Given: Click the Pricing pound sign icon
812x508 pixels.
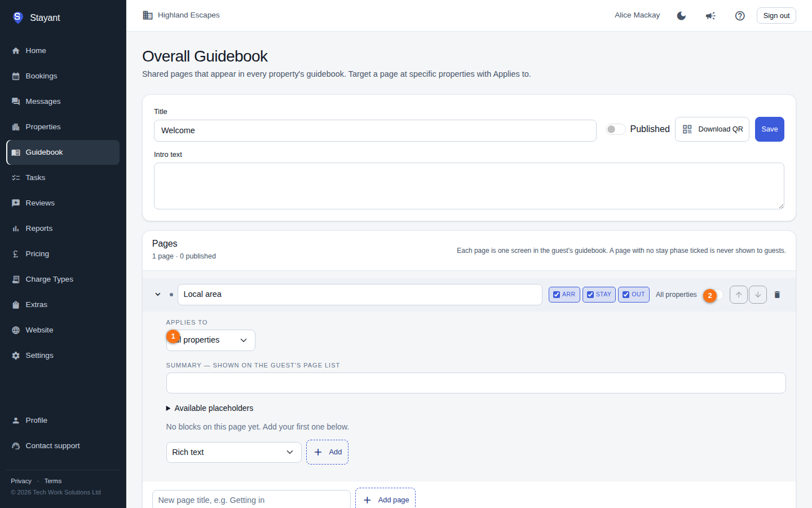Looking at the screenshot, I should coord(16,254).
